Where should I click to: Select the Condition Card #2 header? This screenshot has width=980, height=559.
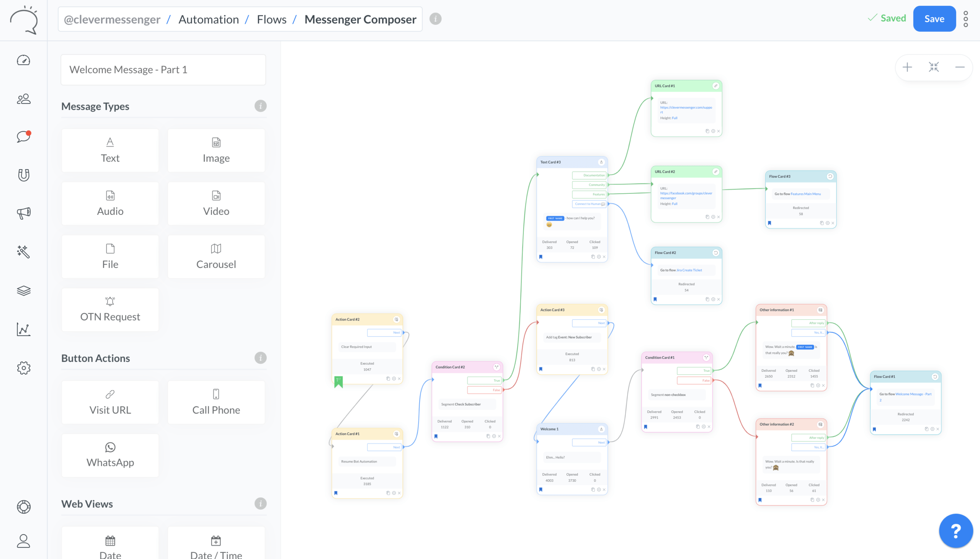tap(467, 367)
